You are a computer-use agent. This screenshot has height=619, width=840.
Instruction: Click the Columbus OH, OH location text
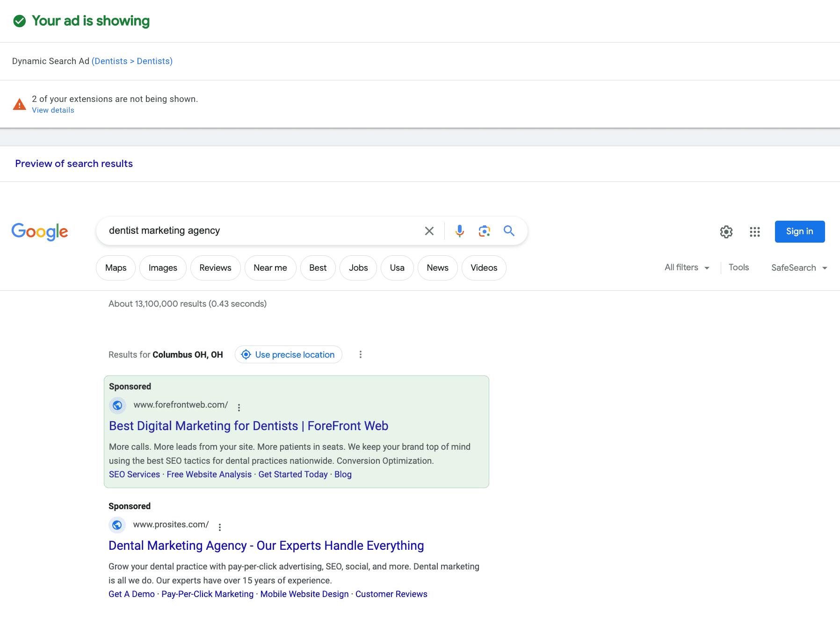[188, 355]
